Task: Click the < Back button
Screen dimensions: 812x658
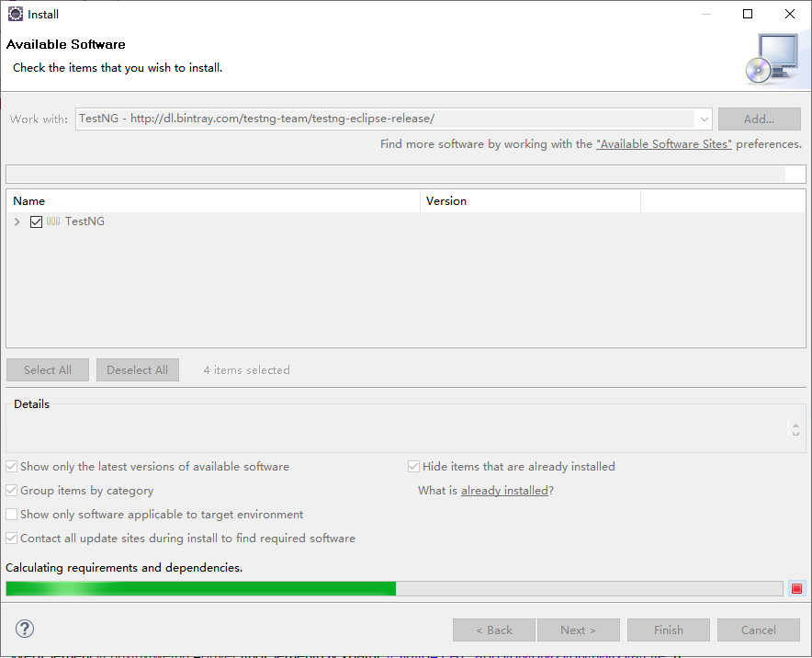Action: [x=494, y=630]
